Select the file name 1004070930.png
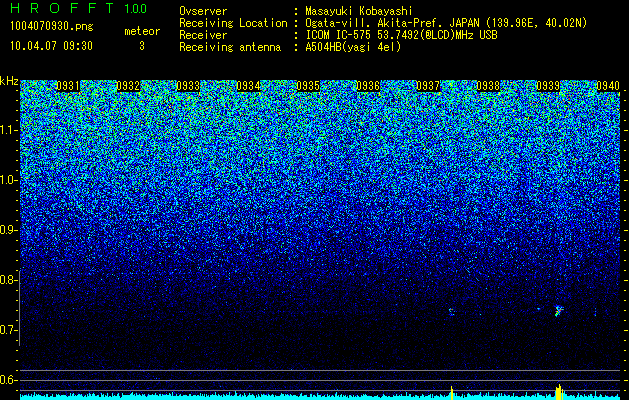The image size is (629, 400). [x=52, y=27]
